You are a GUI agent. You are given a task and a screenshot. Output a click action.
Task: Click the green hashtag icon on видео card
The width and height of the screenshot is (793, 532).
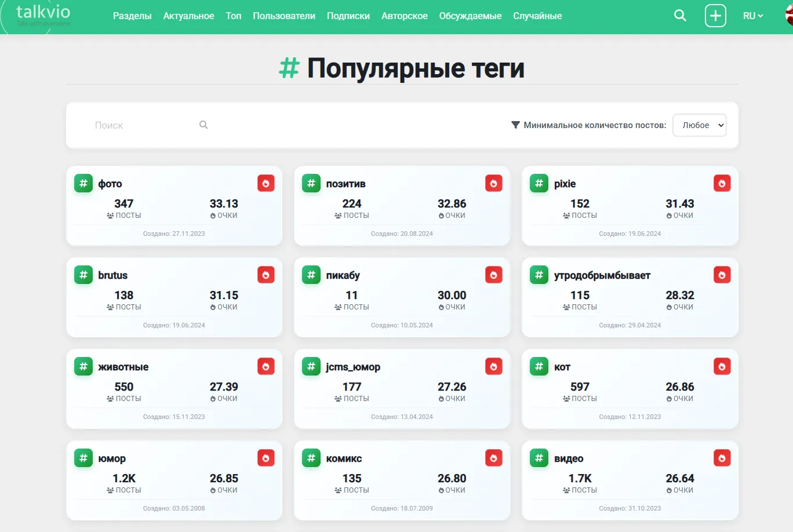pyautogui.click(x=539, y=458)
